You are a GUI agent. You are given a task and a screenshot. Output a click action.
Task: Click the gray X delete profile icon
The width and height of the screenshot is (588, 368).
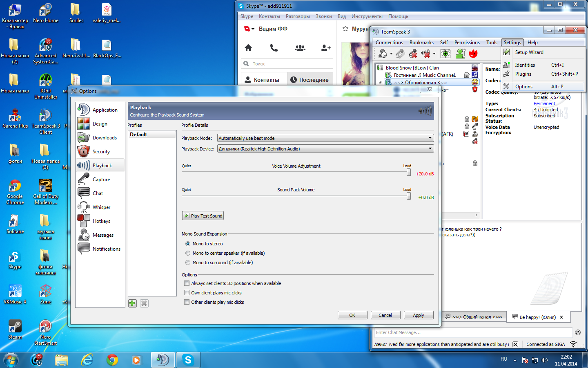[144, 303]
